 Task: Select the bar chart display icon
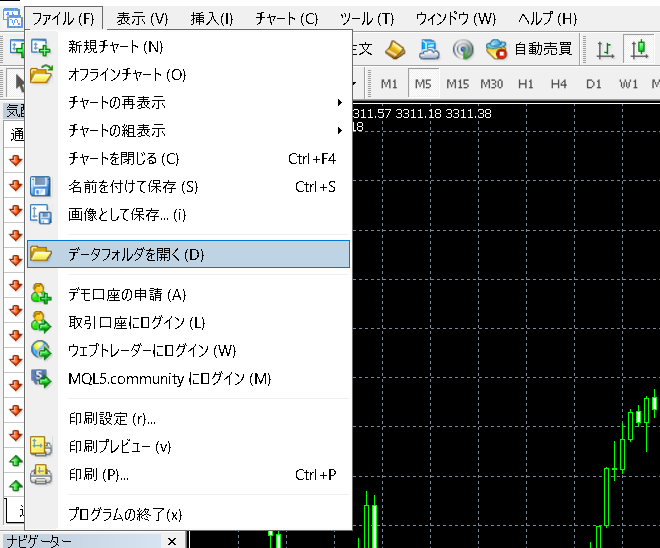[x=606, y=49]
